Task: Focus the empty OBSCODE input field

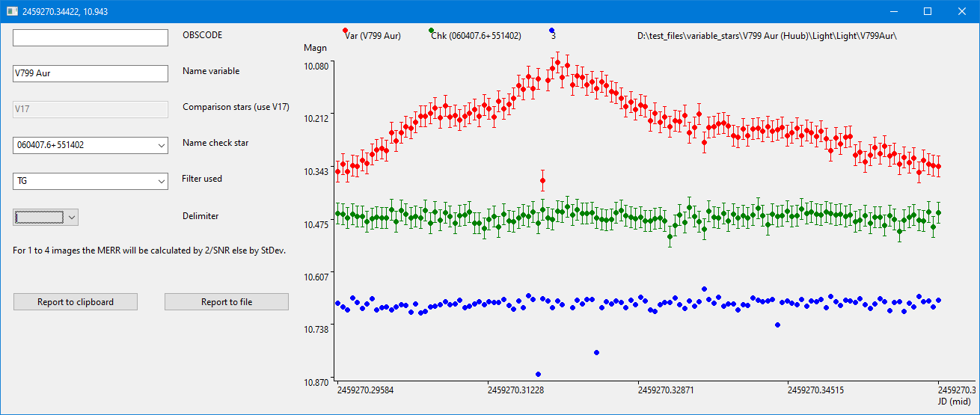Action: (90, 37)
